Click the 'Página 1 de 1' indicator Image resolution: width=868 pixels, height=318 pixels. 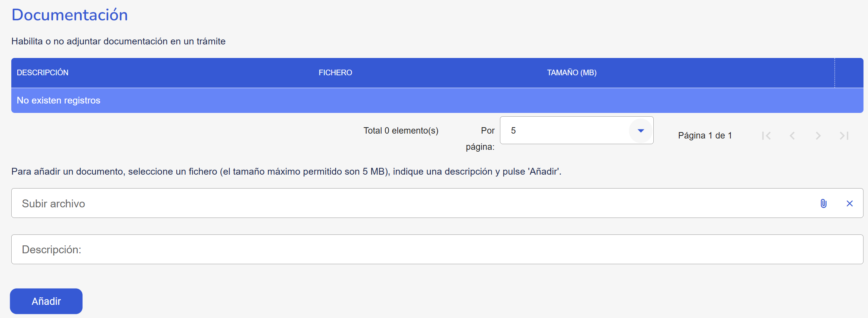tap(705, 135)
